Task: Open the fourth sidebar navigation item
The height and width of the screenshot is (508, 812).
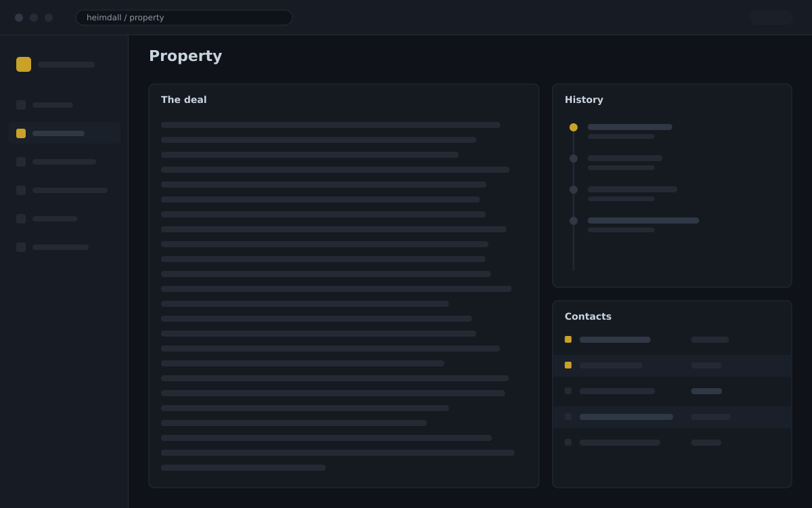Action: (x=64, y=190)
